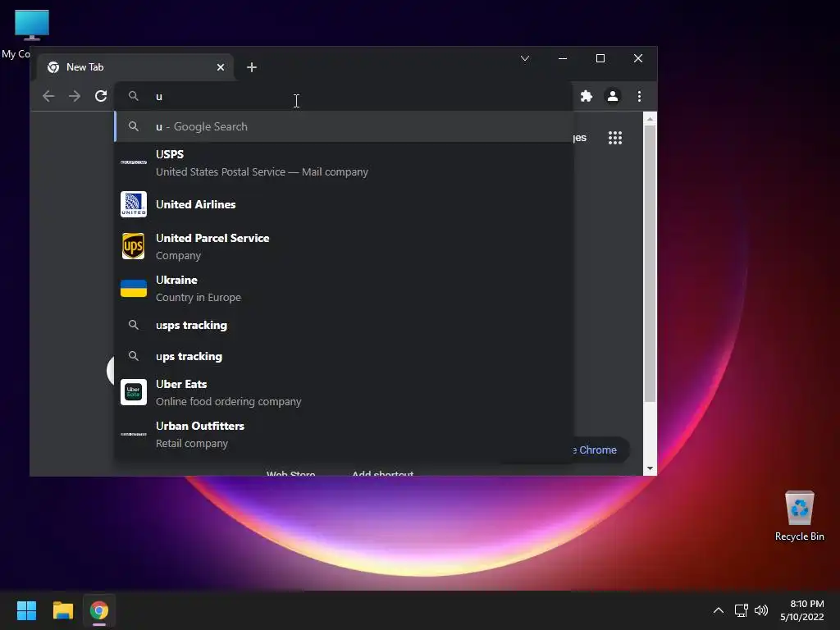Viewport: 840px width, 630px height.
Task: Click the Chrome taskbar icon
Action: coord(99,610)
